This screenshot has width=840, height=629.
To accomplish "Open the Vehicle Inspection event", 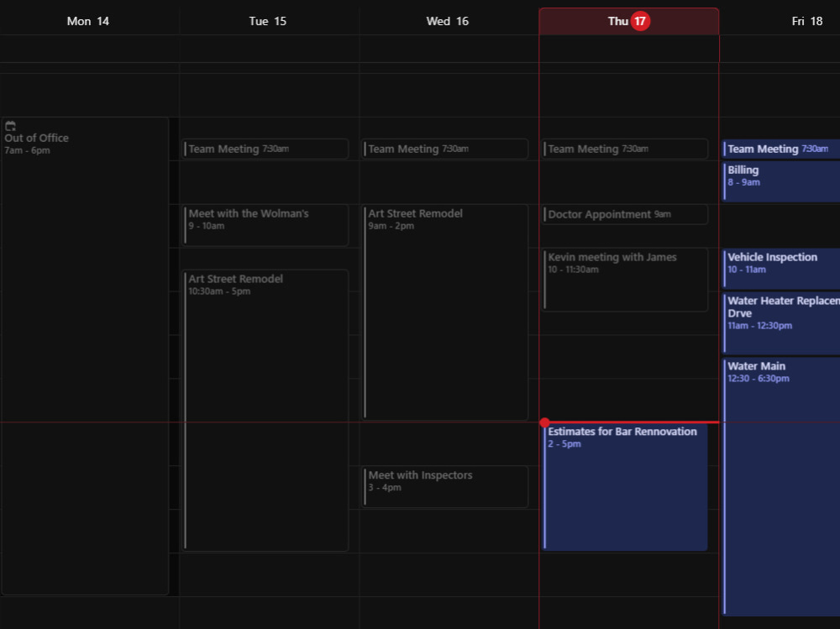I will [781, 269].
